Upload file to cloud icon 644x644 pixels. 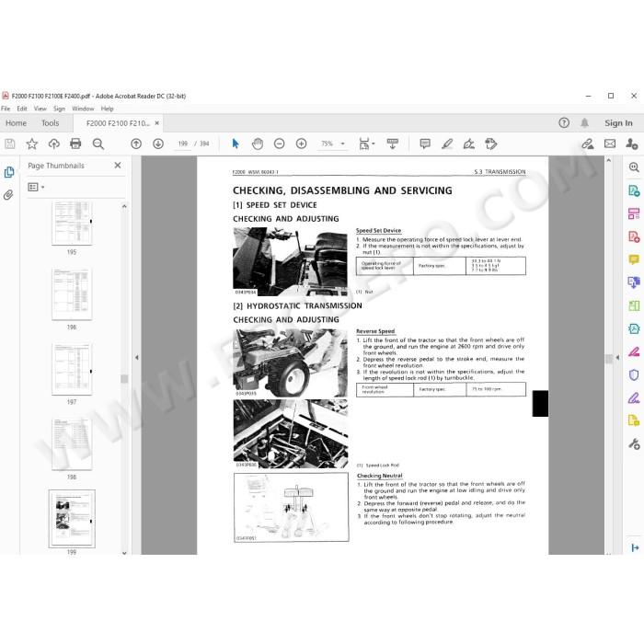point(53,144)
